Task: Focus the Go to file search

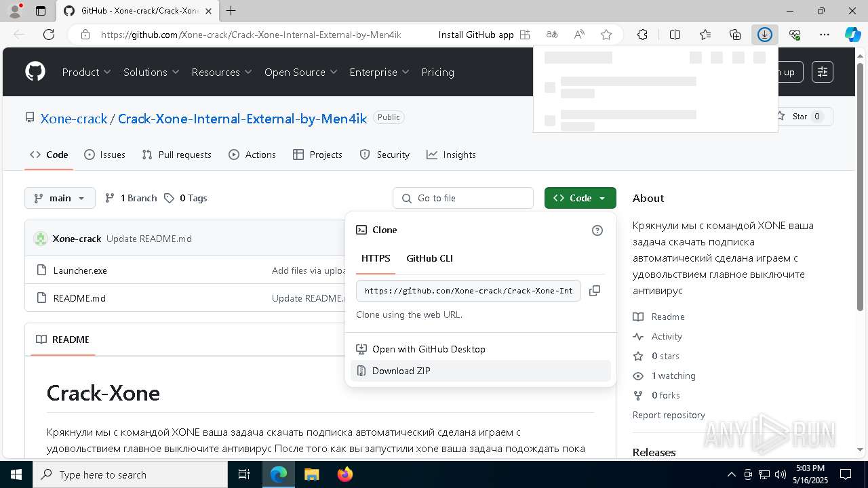Action: [463, 198]
